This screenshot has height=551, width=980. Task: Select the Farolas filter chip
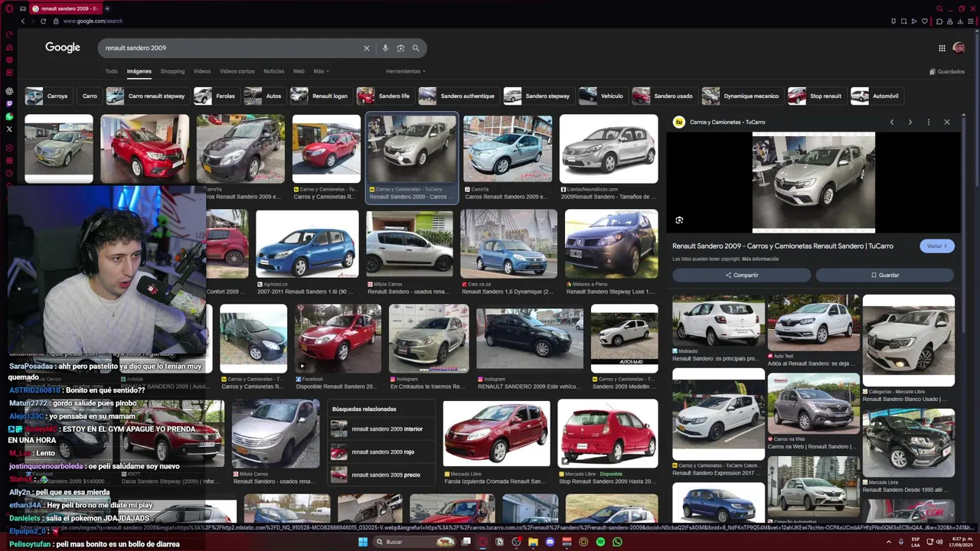click(x=216, y=96)
